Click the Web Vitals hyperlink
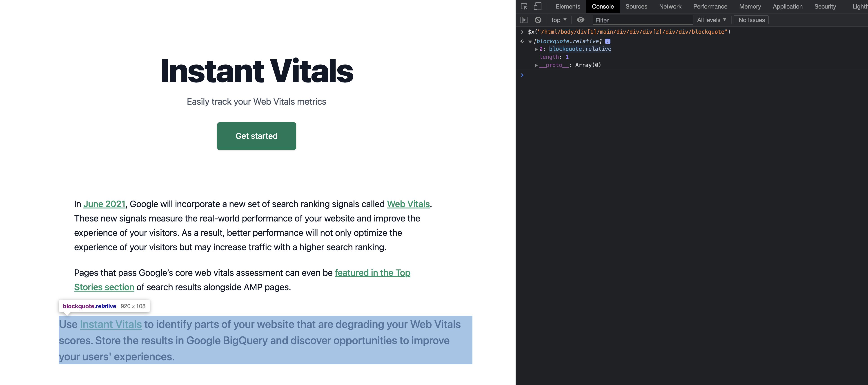The width and height of the screenshot is (868, 385). coord(408,203)
